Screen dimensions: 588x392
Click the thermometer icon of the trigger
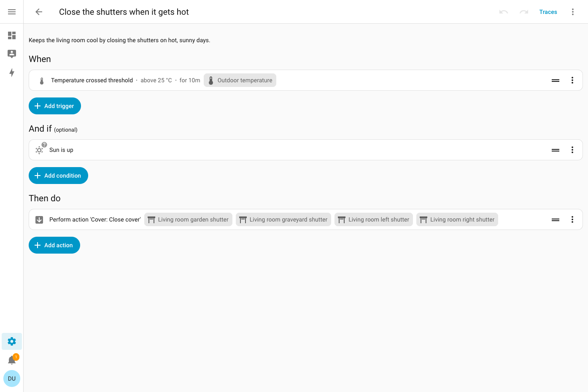click(x=42, y=81)
